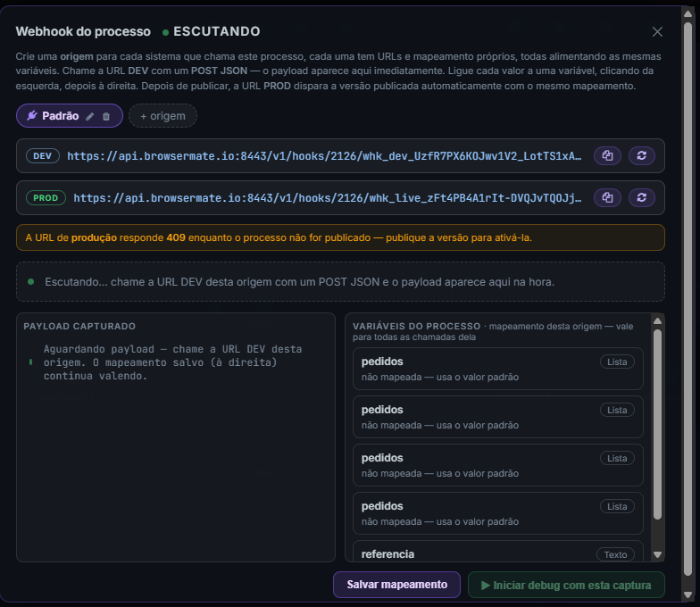
Task: Click the variables panel scrollbar thumb
Action: pos(657,424)
